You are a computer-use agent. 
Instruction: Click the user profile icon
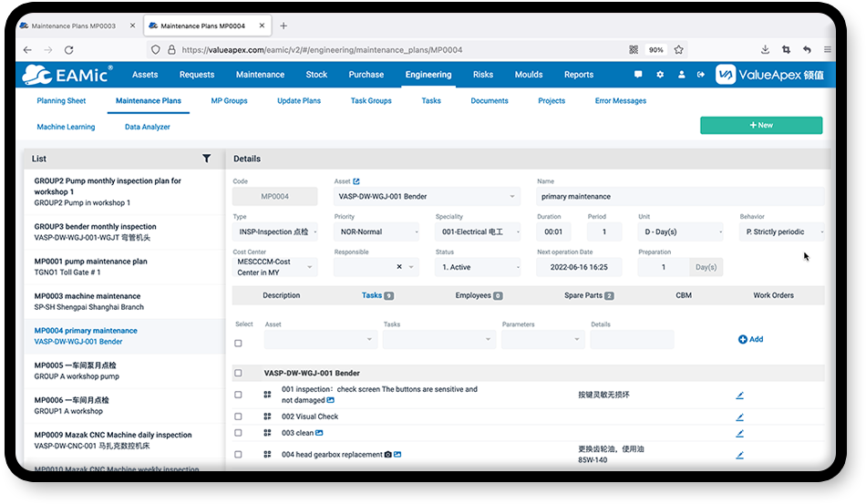(x=681, y=75)
